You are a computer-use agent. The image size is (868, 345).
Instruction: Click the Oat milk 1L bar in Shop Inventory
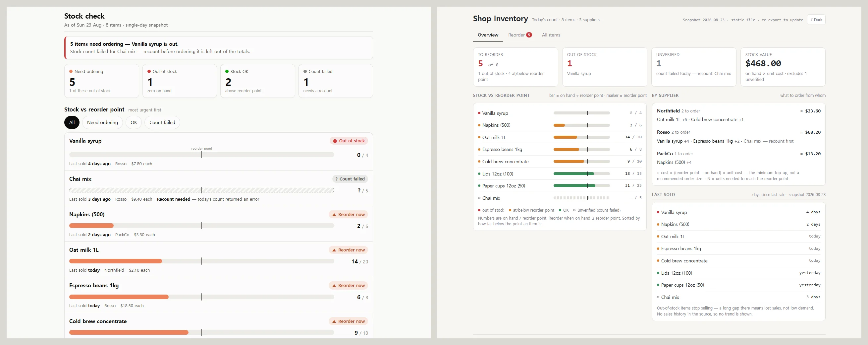(581, 137)
